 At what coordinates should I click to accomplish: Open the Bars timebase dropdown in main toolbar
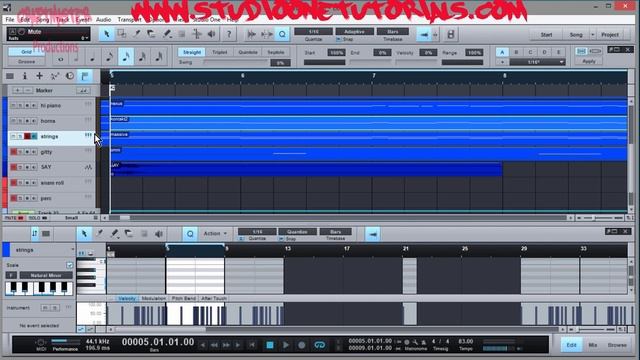[393, 31]
